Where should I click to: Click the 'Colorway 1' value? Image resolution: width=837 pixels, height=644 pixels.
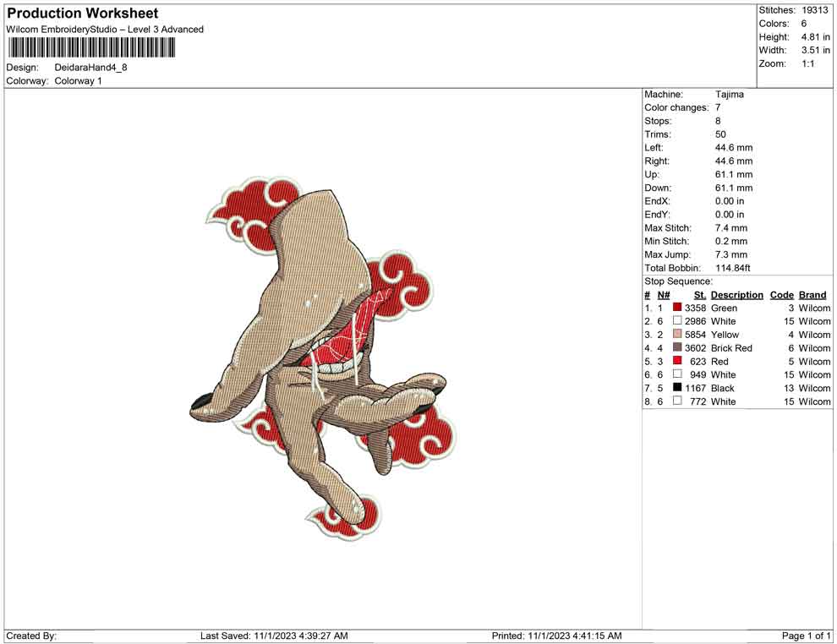78,81
